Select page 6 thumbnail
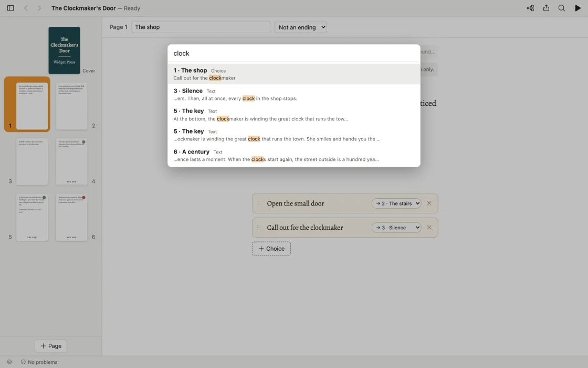Viewport: 588px width, 368px height. click(x=71, y=217)
